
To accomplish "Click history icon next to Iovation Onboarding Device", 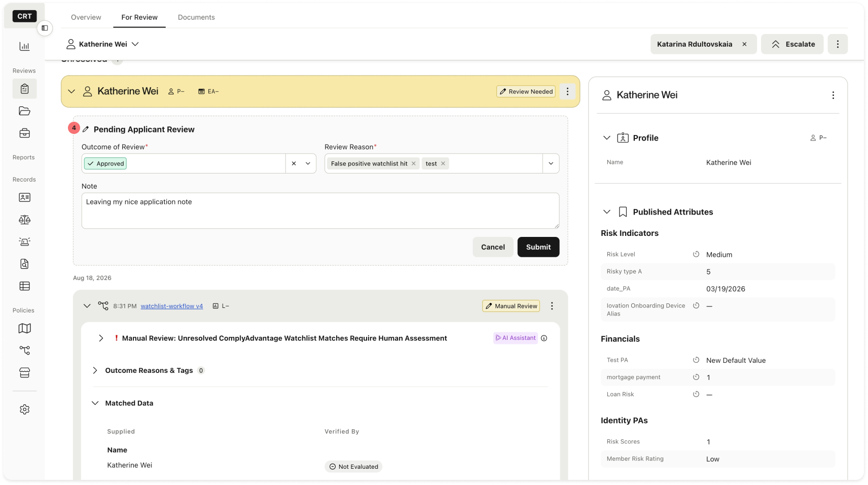I will coord(696,305).
